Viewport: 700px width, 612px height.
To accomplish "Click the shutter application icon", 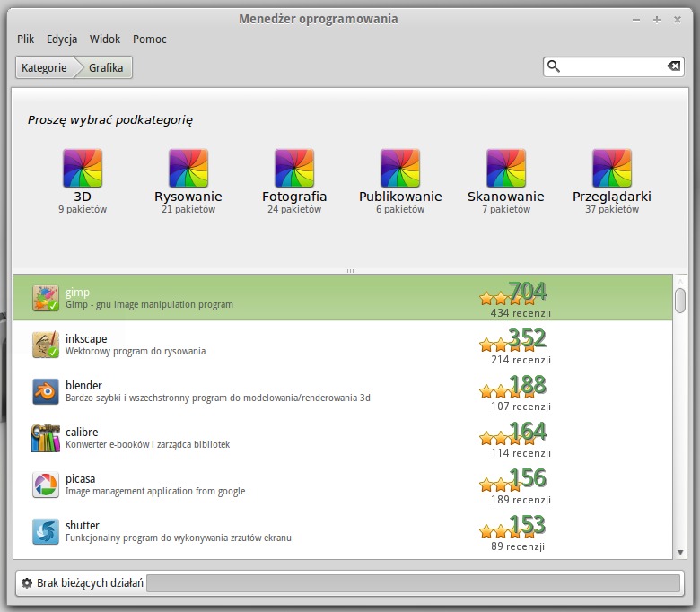I will pos(46,531).
